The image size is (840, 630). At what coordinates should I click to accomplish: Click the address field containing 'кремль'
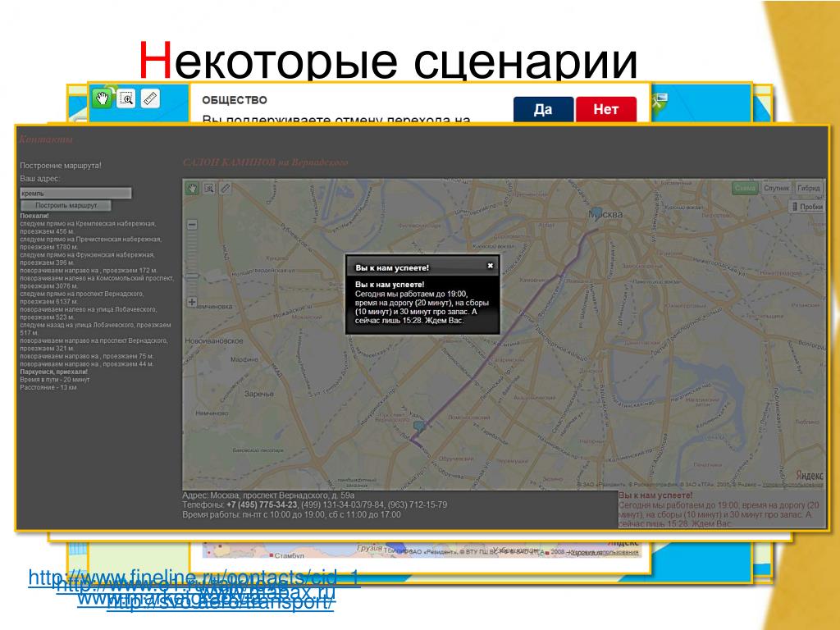[75, 193]
